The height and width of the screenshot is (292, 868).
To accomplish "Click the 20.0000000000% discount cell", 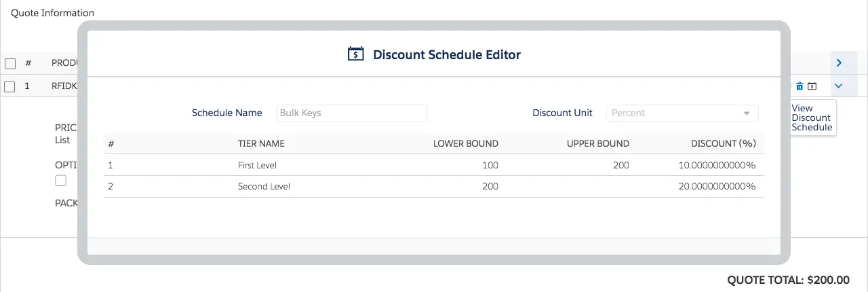I will coord(717,187).
